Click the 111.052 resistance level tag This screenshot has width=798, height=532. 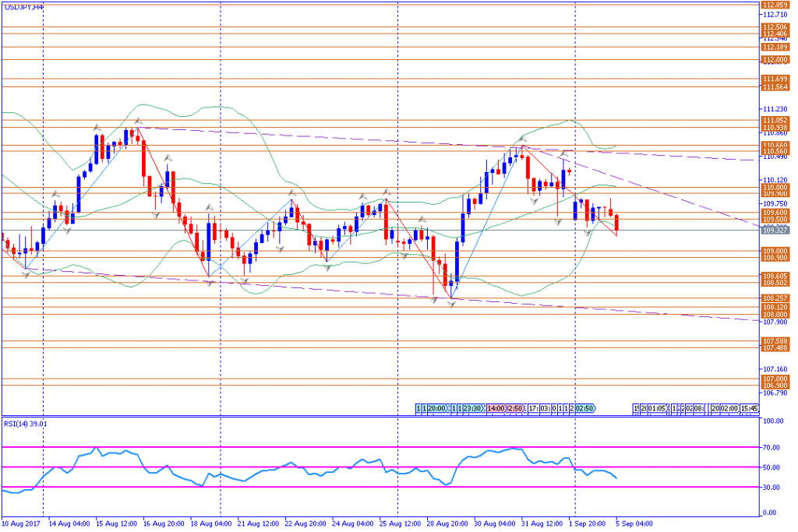click(775, 120)
